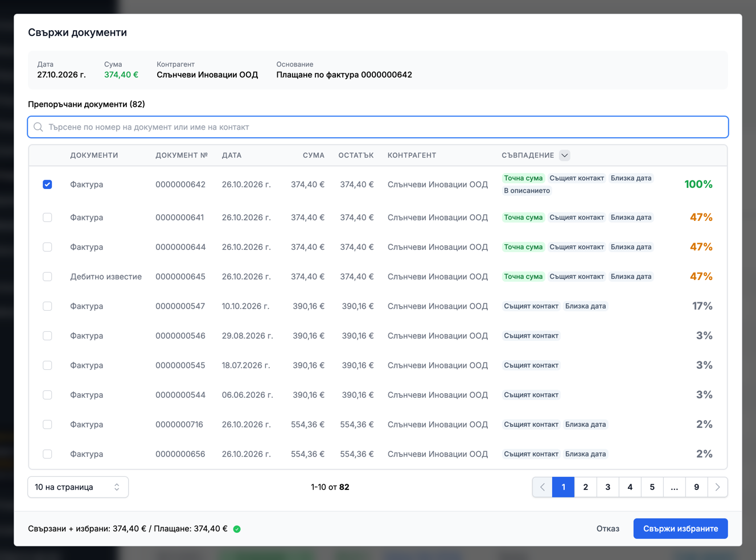
Task: Select checkbox for invoice 0000000544
Action: tap(47, 395)
